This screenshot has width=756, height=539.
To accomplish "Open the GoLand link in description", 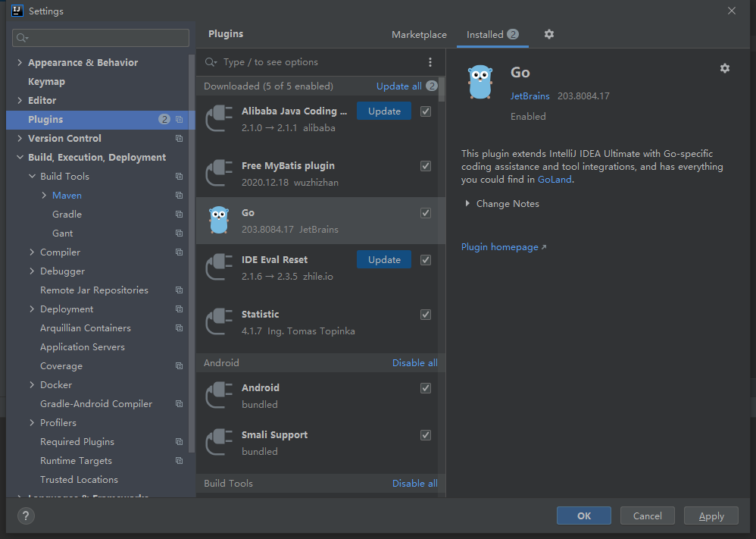I will 555,180.
